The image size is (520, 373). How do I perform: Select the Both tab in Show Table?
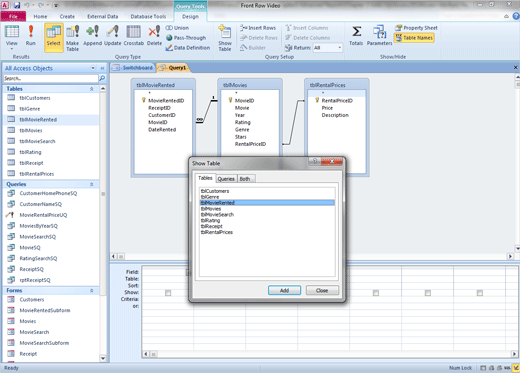point(245,179)
